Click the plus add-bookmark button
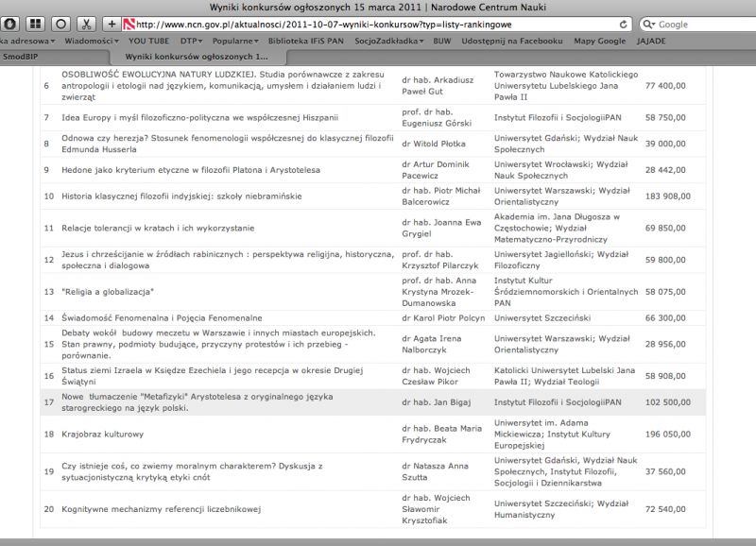 point(112,24)
